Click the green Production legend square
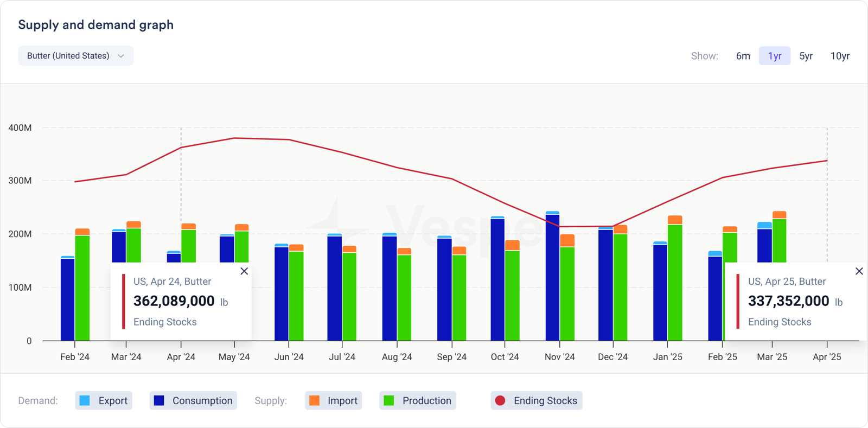This screenshot has width=868, height=428. point(389,401)
